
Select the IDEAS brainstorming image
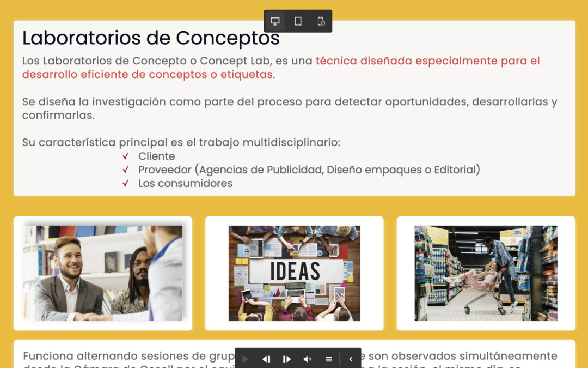pos(294,273)
